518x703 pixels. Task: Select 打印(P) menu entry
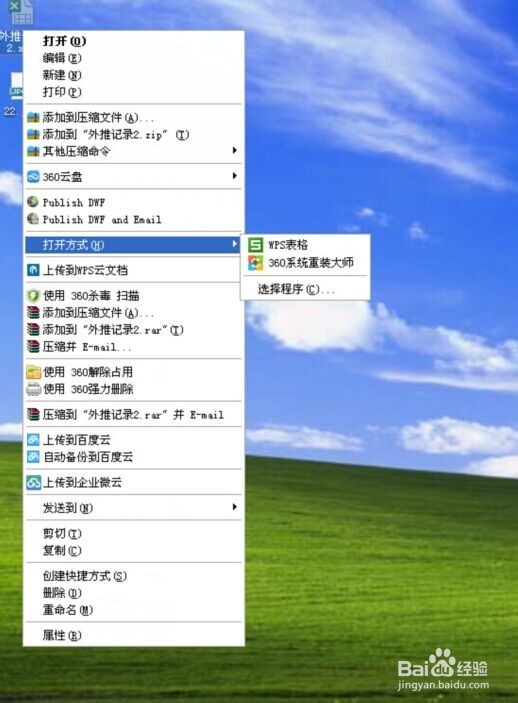pyautogui.click(x=134, y=92)
